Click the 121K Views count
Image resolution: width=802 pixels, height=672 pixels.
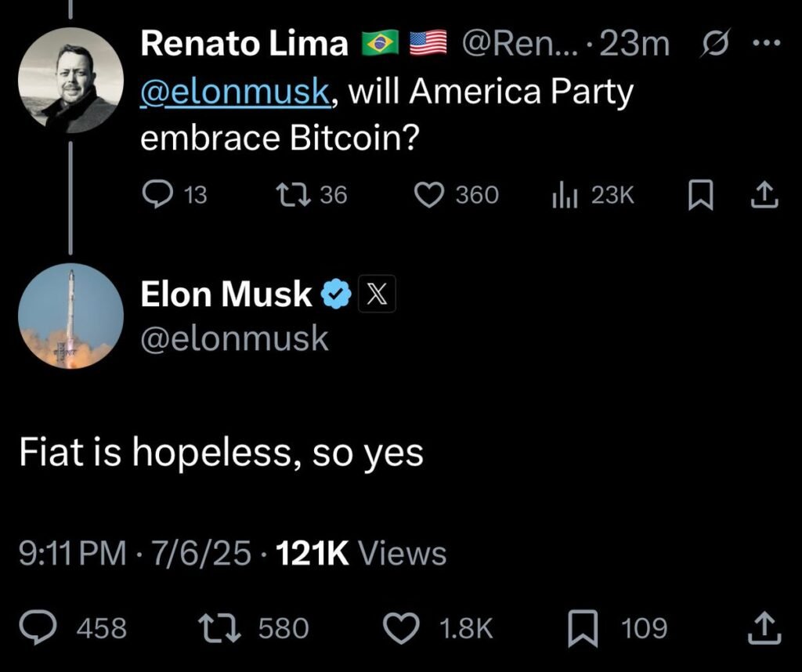(x=361, y=553)
